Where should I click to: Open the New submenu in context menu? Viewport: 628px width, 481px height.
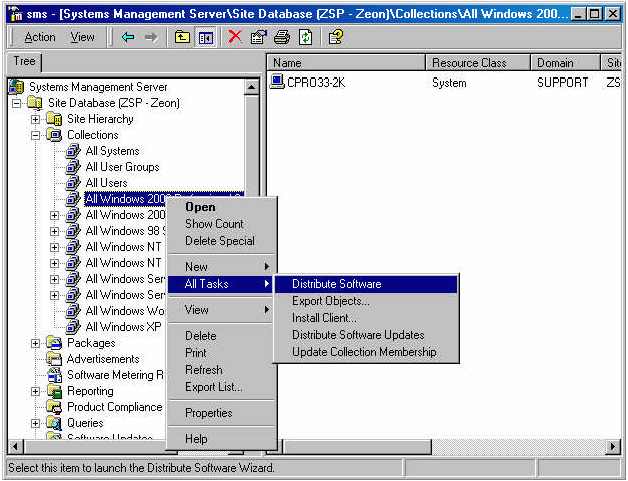(x=221, y=267)
